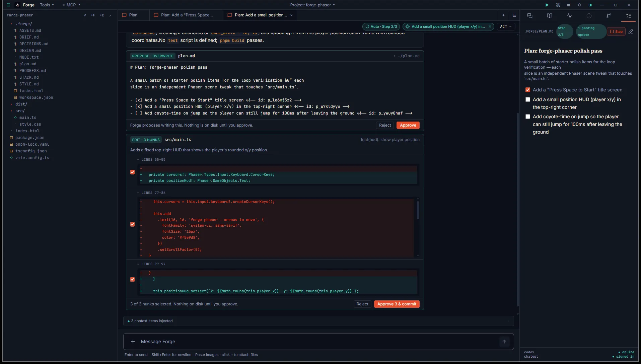Uncheck the LINES 55-55 hunk checkbox
This screenshot has height=364, width=641.
(133, 172)
